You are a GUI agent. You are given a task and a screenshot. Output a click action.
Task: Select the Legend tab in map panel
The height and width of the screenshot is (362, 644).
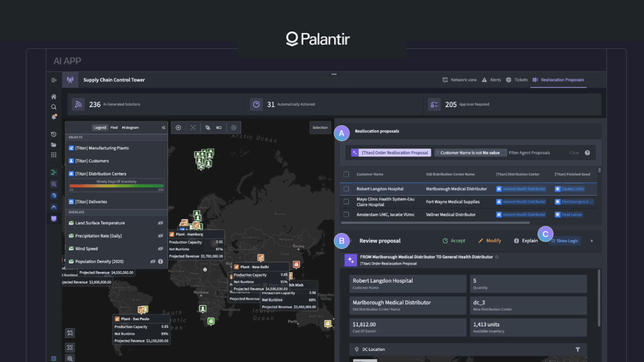point(100,128)
